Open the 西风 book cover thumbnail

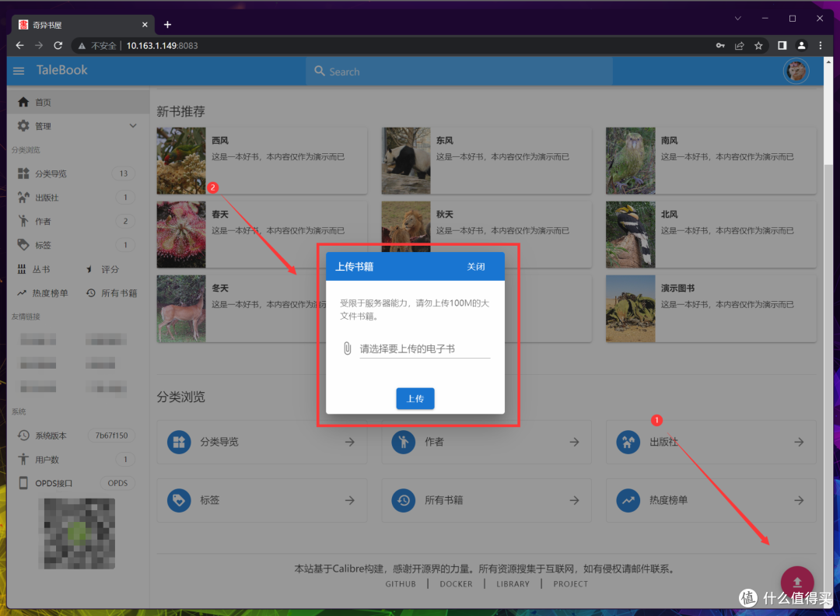[181, 161]
